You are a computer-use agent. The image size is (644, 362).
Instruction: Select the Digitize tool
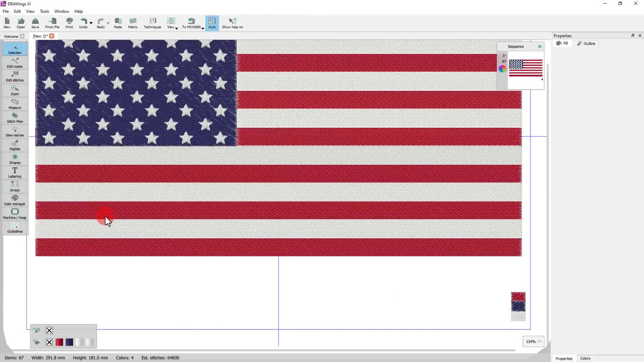point(15,145)
